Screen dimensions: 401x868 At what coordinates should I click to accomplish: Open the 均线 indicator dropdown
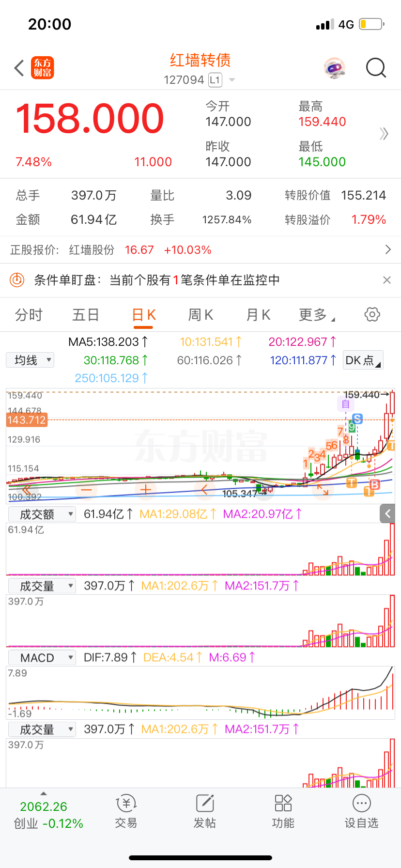pos(30,360)
